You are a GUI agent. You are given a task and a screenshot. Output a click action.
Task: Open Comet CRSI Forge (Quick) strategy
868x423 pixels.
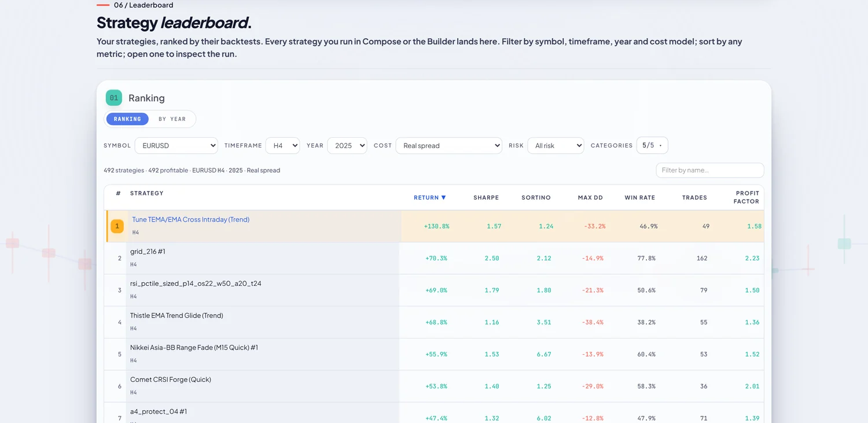click(x=171, y=380)
